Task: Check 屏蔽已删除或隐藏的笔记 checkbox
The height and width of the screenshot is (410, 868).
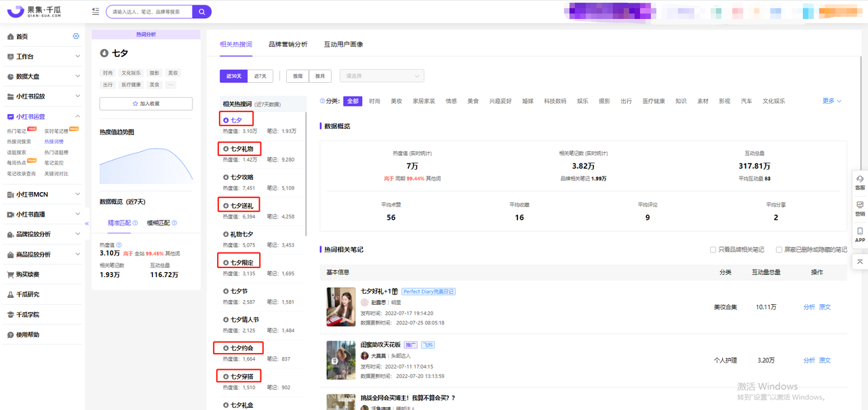Action: [x=779, y=250]
